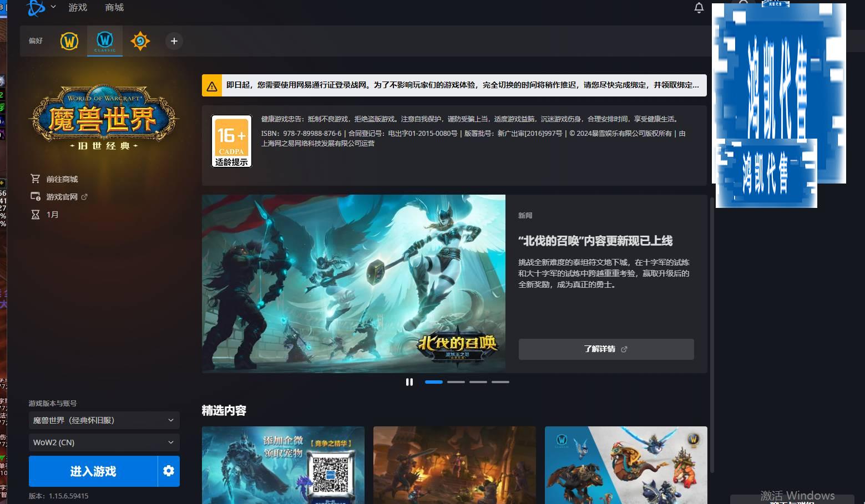Open the featured card with QR code
Screen dimensions: 865x504
283,465
